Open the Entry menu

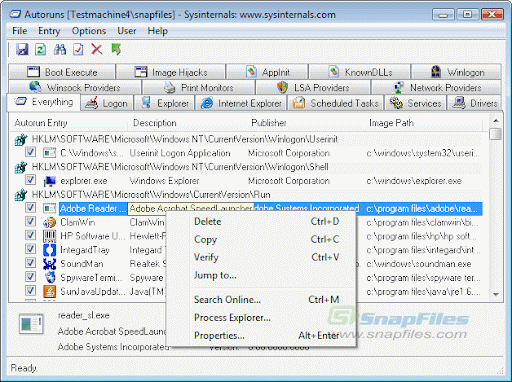pos(49,31)
